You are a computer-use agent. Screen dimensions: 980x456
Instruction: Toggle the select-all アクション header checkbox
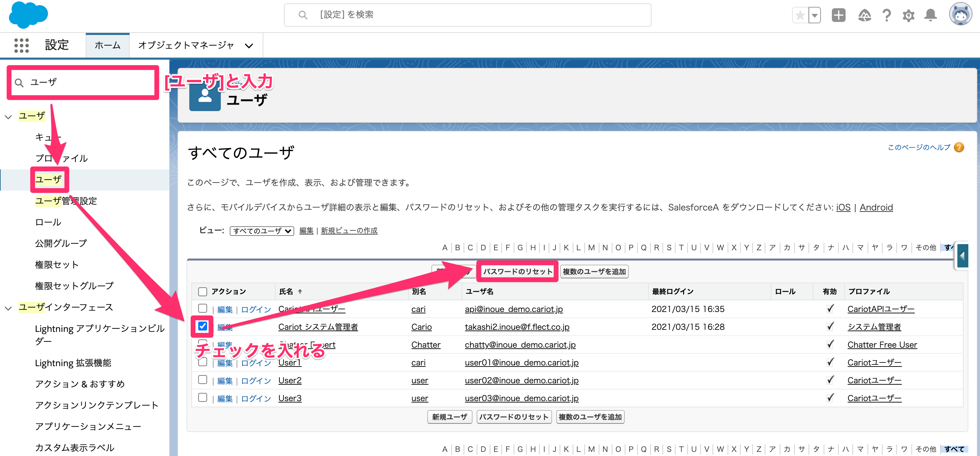[202, 291]
